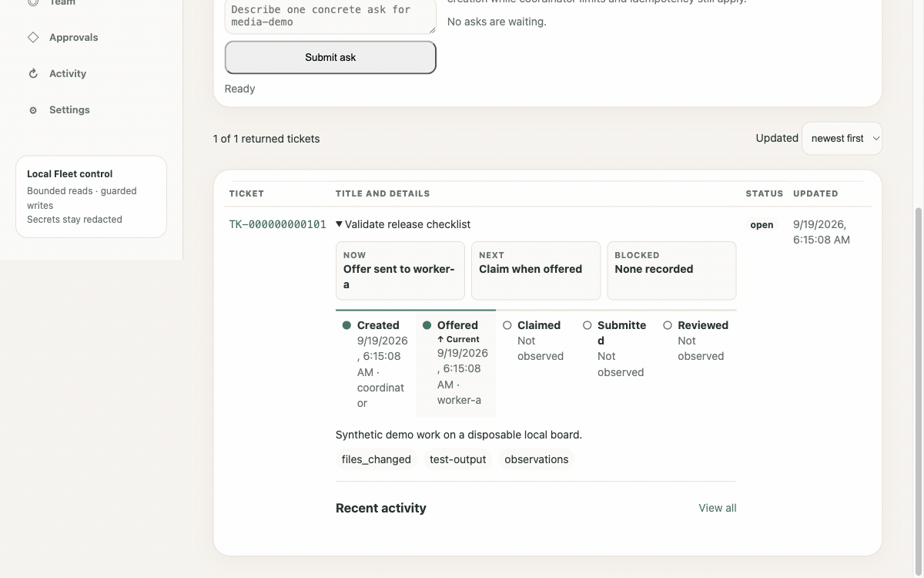Click the TITLE AND DETAILS column header
The height and width of the screenshot is (578, 924).
[x=383, y=193]
